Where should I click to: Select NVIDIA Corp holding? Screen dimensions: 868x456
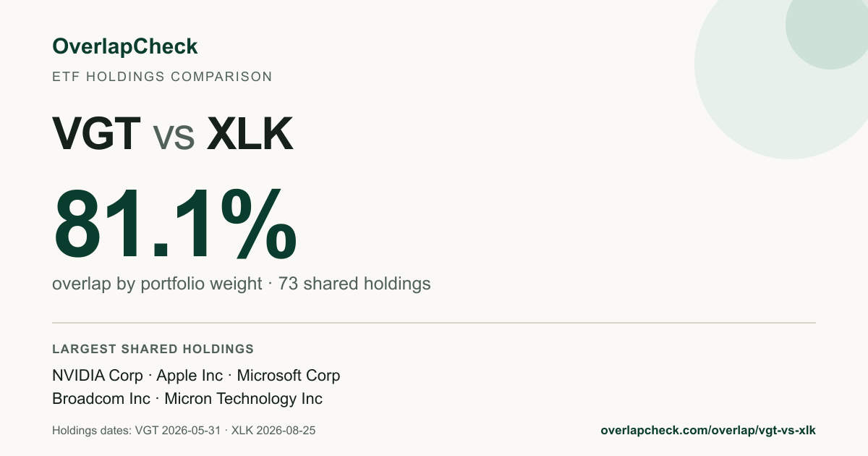98,376
